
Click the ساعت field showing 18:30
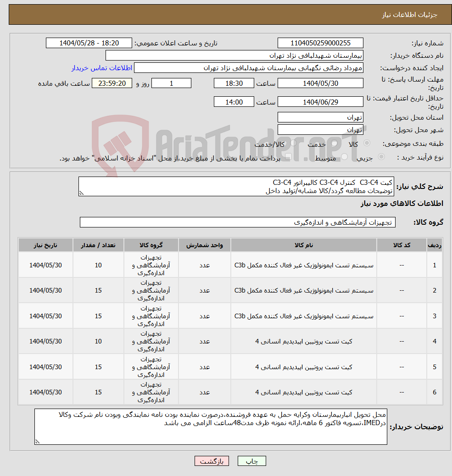(234, 83)
